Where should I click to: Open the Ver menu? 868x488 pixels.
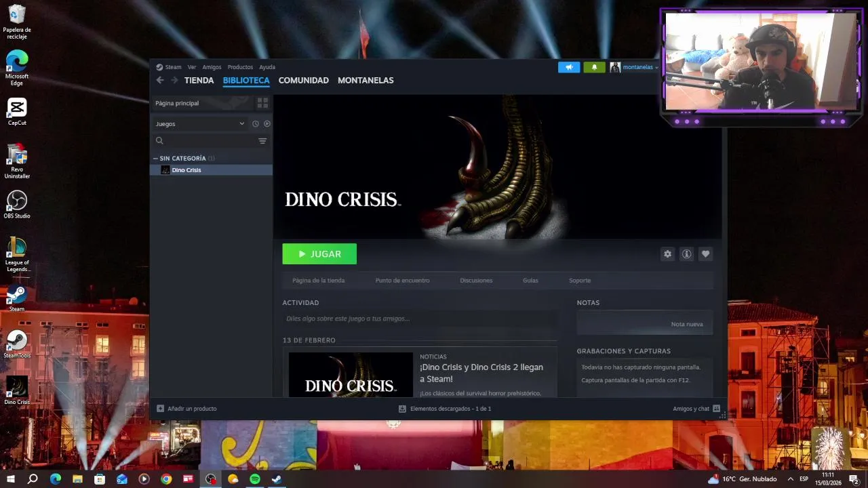pos(192,67)
